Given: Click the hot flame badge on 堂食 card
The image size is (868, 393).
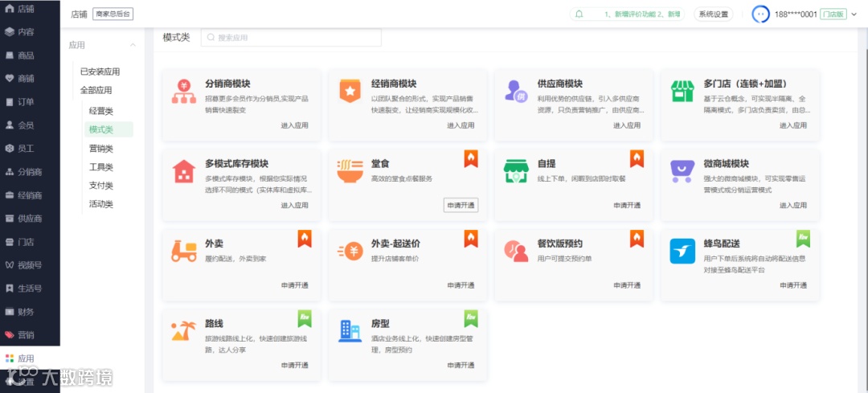Looking at the screenshot, I should tap(471, 159).
